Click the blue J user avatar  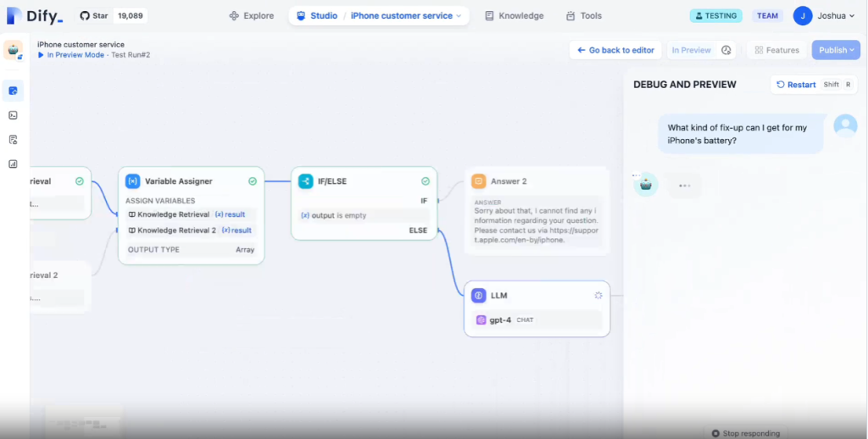[x=802, y=15]
